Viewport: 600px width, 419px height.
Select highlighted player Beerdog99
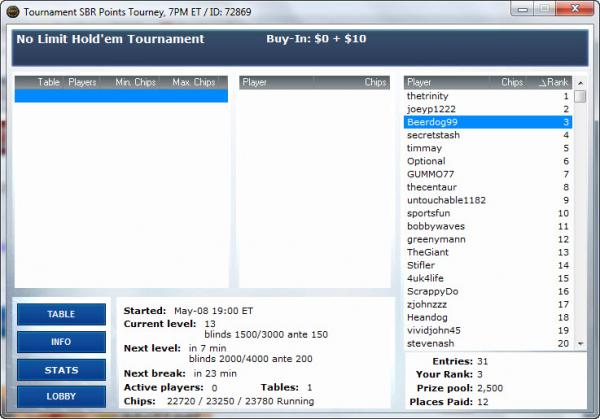(432, 122)
